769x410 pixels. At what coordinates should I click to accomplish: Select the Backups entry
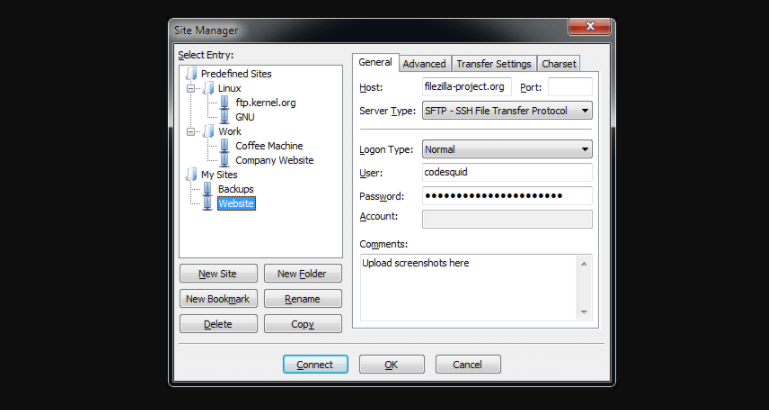pyautogui.click(x=235, y=189)
